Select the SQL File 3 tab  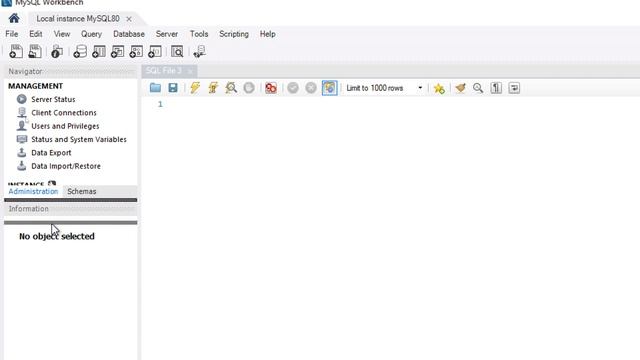click(164, 71)
